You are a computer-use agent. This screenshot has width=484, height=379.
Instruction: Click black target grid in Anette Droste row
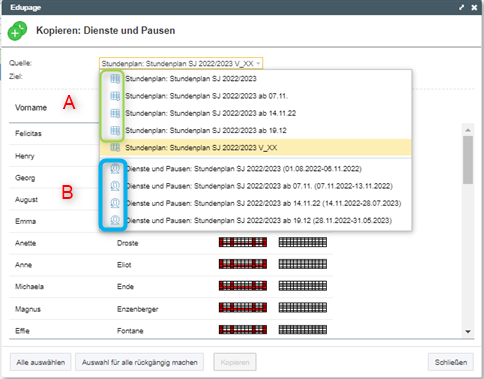(x=303, y=242)
